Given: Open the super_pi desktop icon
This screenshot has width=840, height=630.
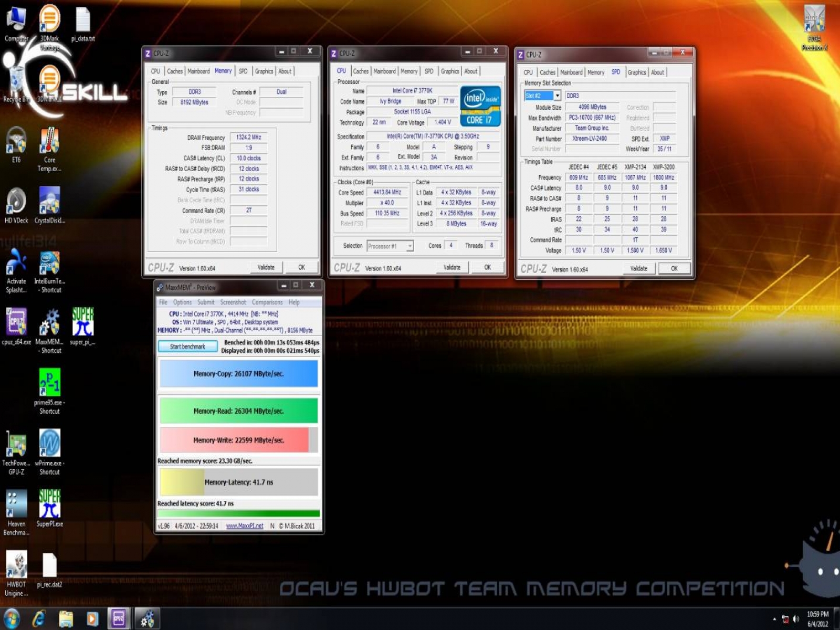Looking at the screenshot, I should [x=82, y=327].
